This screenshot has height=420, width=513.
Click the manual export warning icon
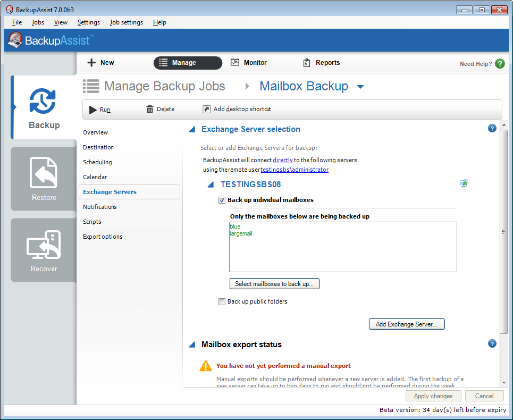tap(205, 366)
